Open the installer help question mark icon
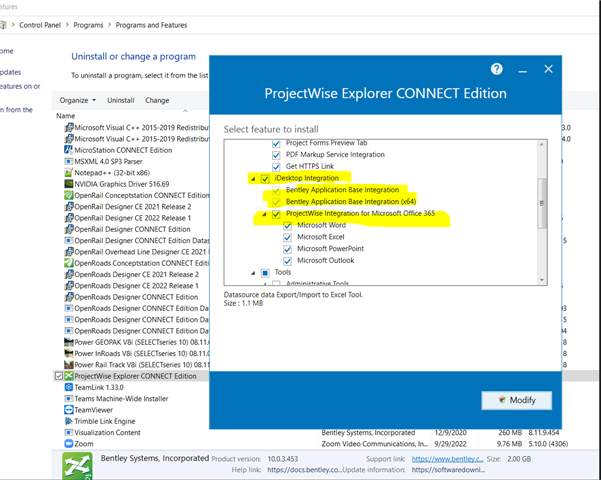 [496, 69]
